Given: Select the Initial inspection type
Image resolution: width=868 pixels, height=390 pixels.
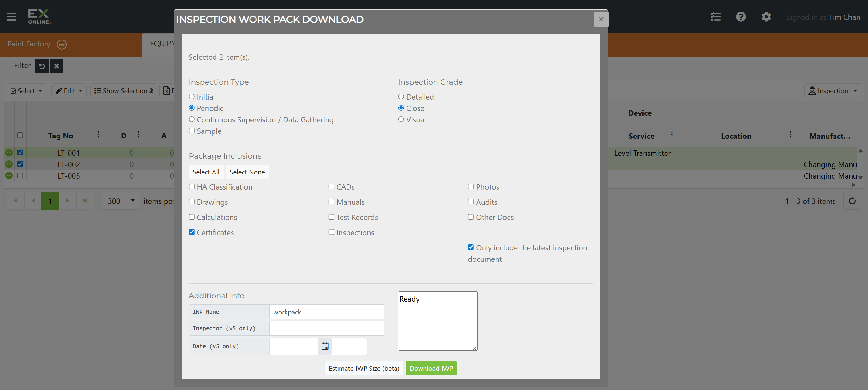Looking at the screenshot, I should pyautogui.click(x=192, y=96).
